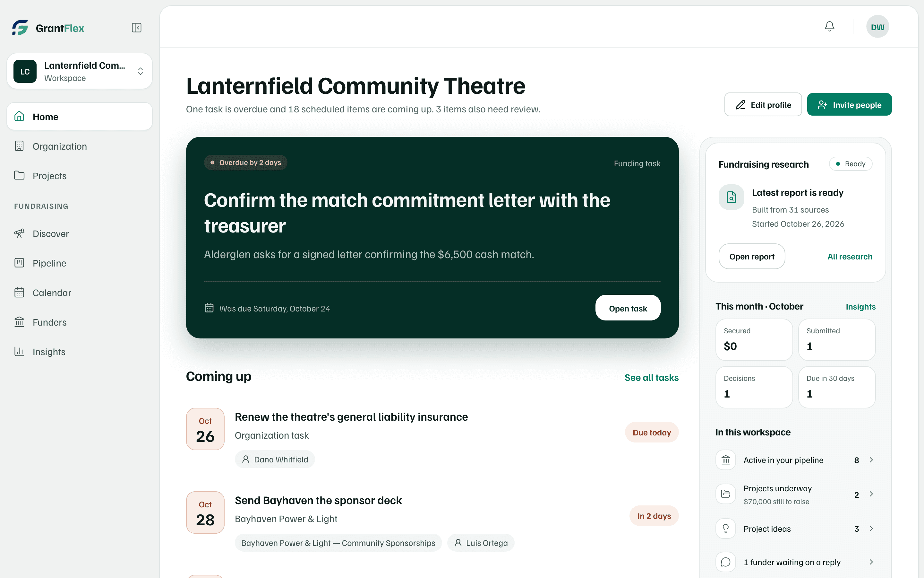Open the Pipeline page

80,263
